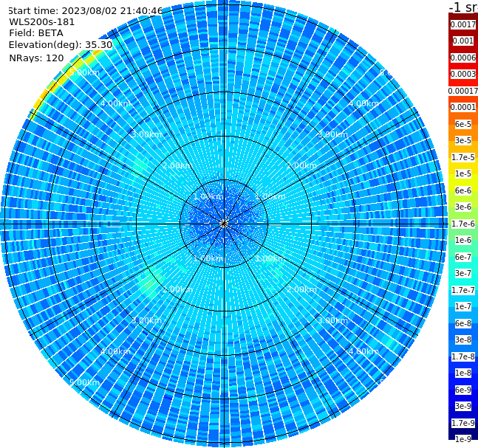Screen dimensions: 478x448
Task: Select the WLS200s-181 instrument label
Action: (x=42, y=22)
